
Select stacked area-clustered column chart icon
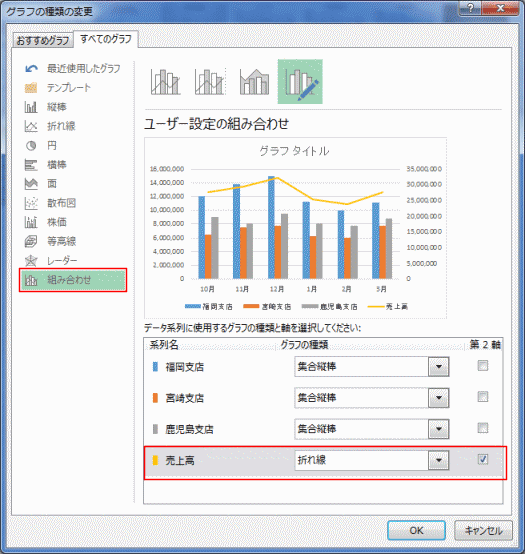254,82
